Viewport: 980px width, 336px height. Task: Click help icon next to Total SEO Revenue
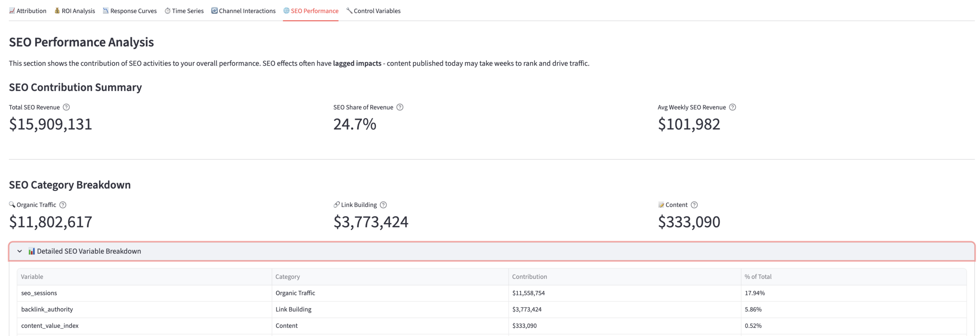[66, 107]
